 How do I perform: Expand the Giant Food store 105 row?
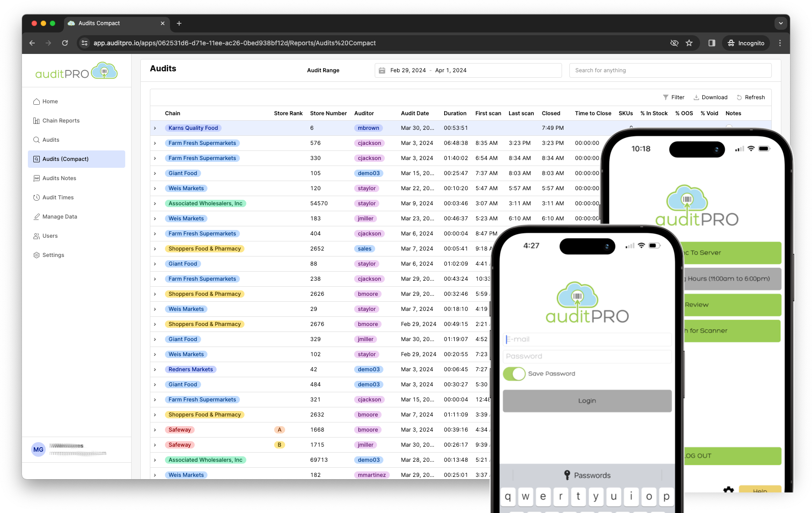point(155,173)
